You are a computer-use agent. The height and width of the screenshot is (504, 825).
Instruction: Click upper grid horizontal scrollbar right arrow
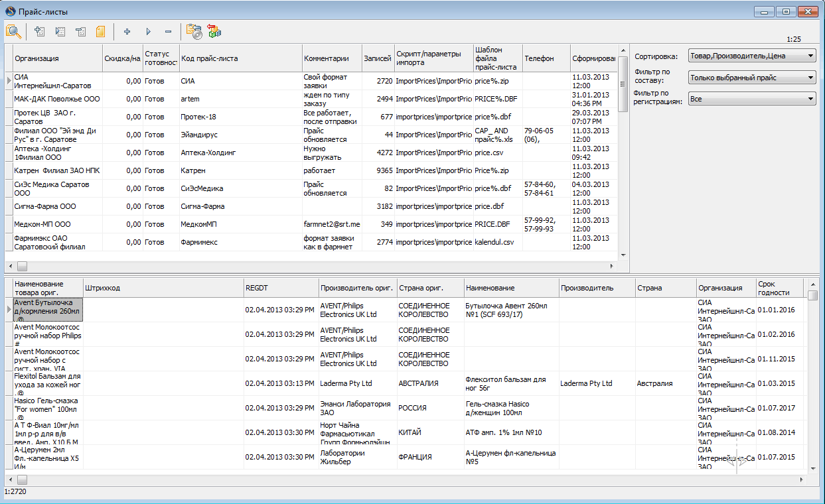613,266
